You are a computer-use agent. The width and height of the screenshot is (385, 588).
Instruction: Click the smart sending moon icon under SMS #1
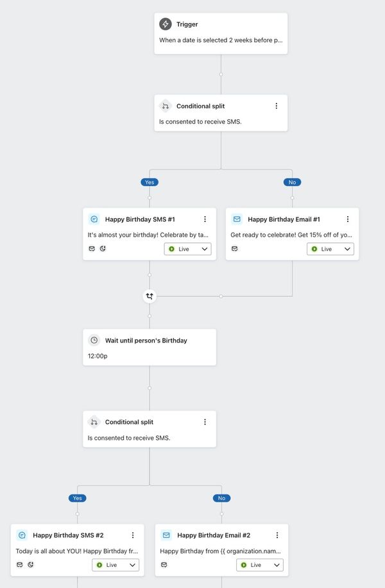(x=103, y=249)
